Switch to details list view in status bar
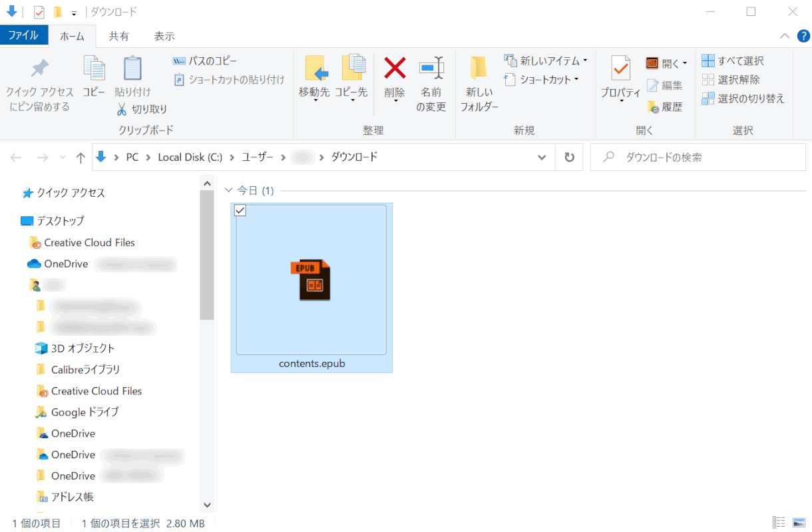812x532 pixels. 778,523
